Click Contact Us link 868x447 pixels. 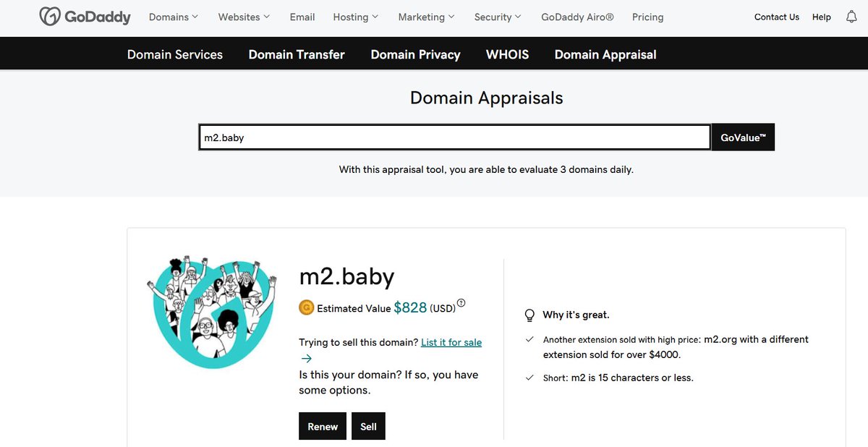click(777, 17)
